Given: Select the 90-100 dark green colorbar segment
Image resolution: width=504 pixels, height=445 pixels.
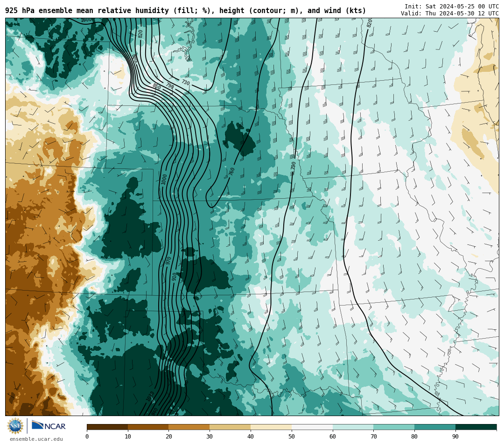Looking at the screenshot, I should 476,427.
